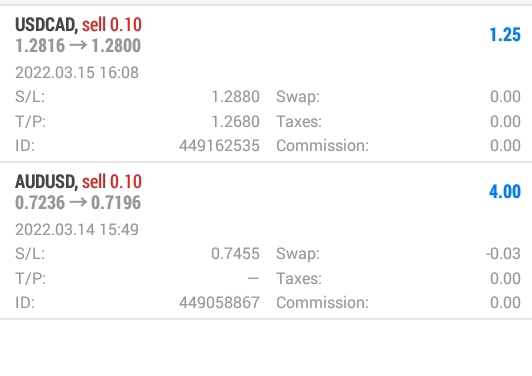Image resolution: width=532 pixels, height=376 pixels.
Task: Tap USDCAD price range 1.2816 to 1.2800
Action: pos(78,45)
